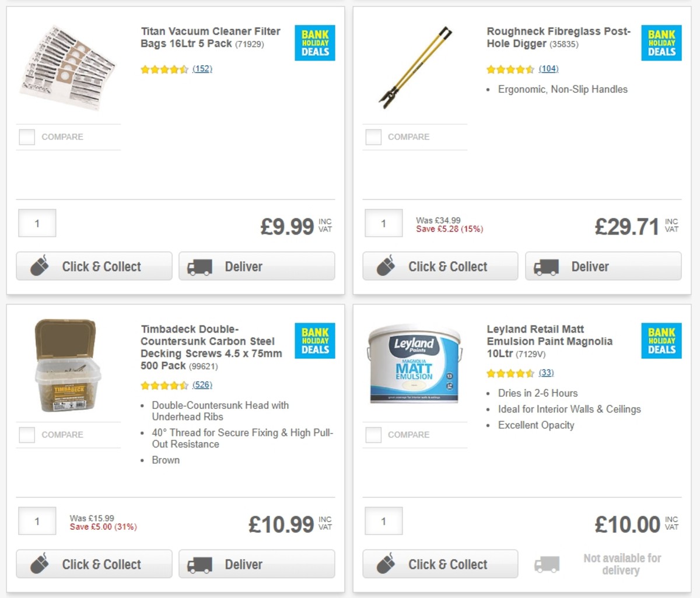Enable compare for Titan vacuum filter bags

point(26,137)
